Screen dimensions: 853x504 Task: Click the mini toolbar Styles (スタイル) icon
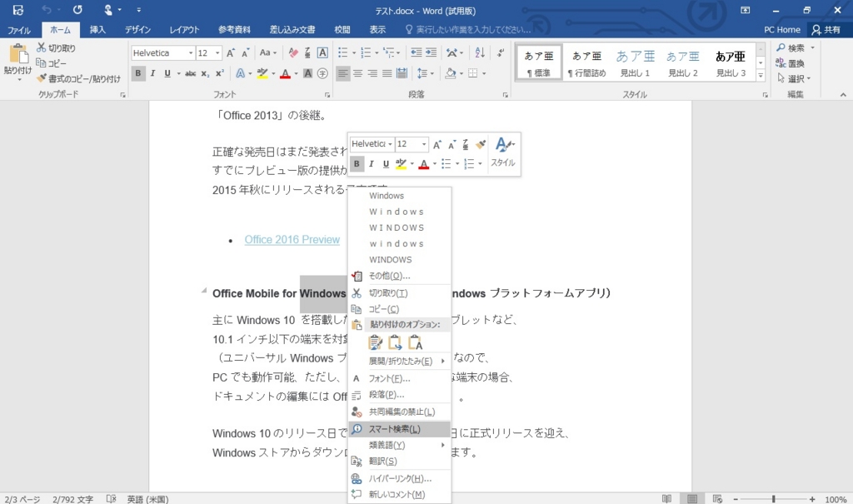point(503,152)
